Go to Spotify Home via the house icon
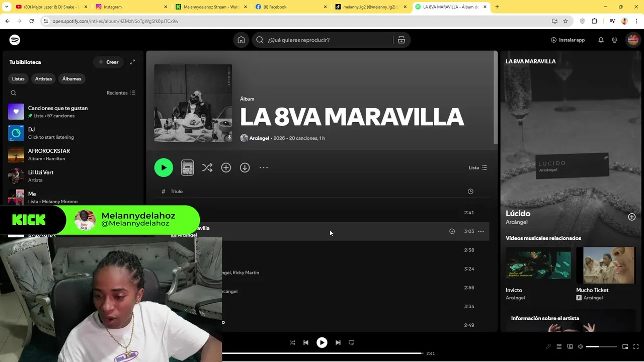The image size is (644, 362). point(241,40)
